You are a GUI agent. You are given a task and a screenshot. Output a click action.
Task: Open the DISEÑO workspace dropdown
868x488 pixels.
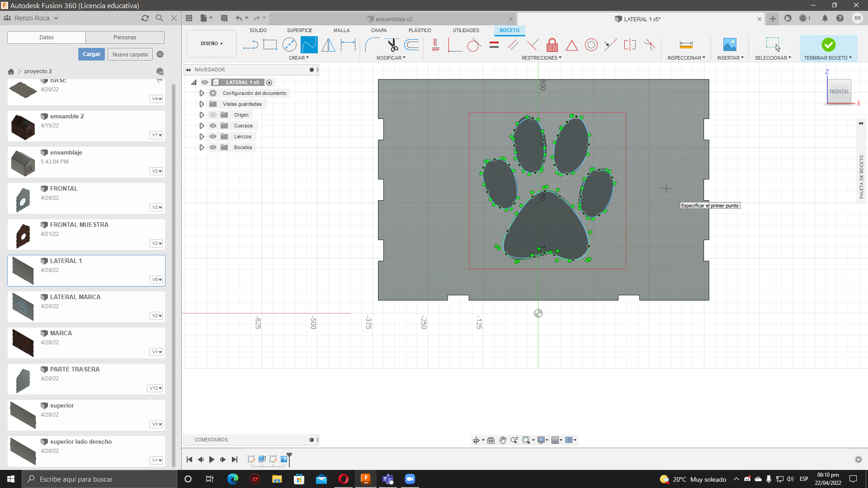pos(212,43)
